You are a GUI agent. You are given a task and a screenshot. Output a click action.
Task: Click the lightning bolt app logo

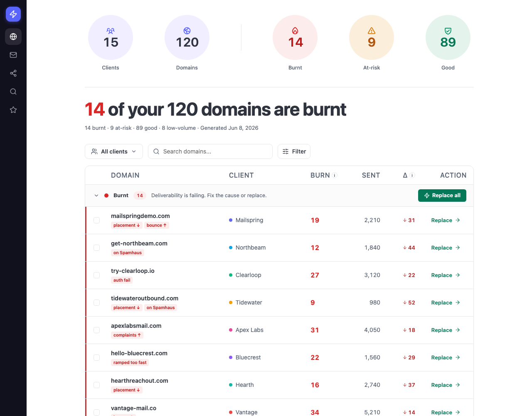pos(13,14)
